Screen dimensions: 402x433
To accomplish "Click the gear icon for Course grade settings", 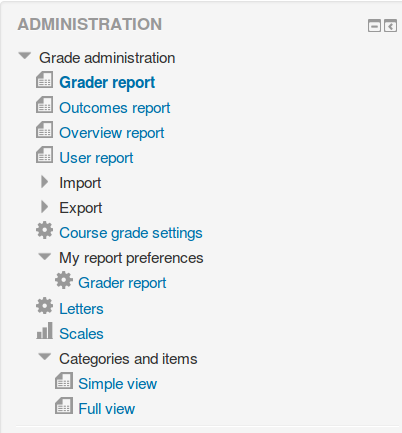I will [44, 230].
